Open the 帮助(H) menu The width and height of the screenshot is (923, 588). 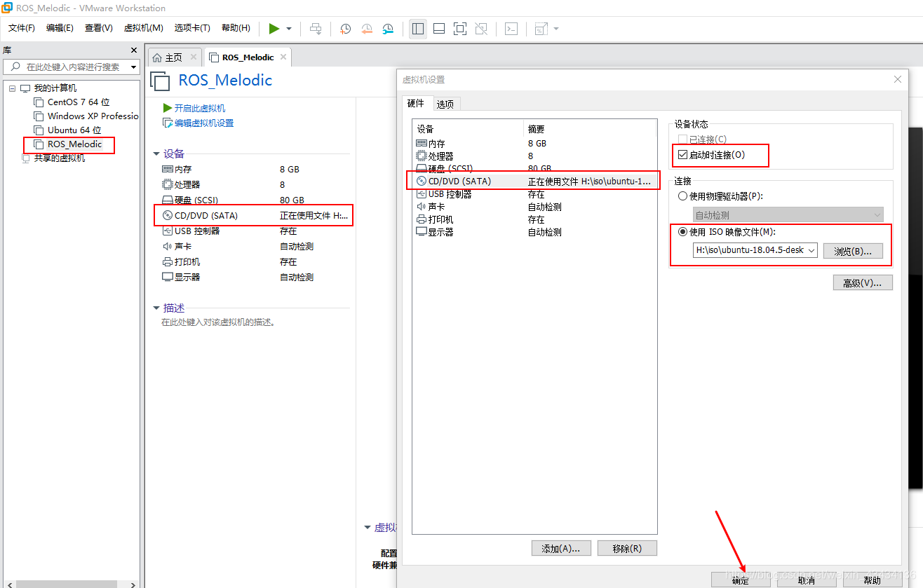(236, 28)
